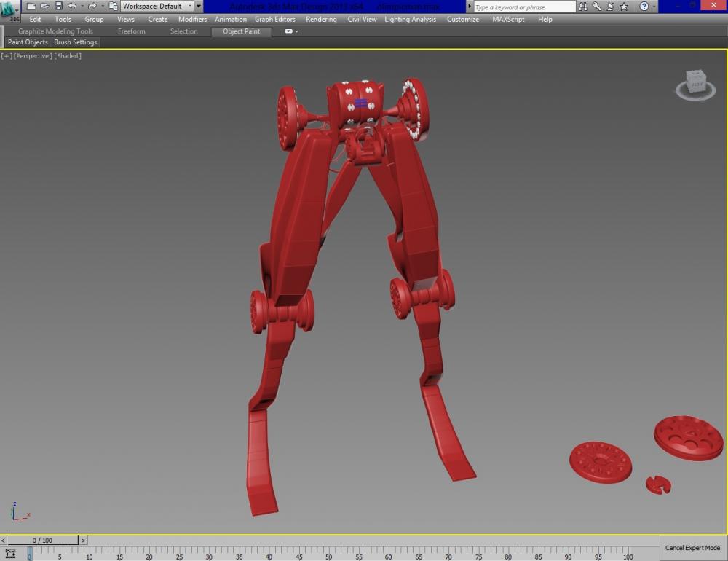Save the file with the floppy disk icon
This screenshot has height=561, width=728.
(59, 7)
